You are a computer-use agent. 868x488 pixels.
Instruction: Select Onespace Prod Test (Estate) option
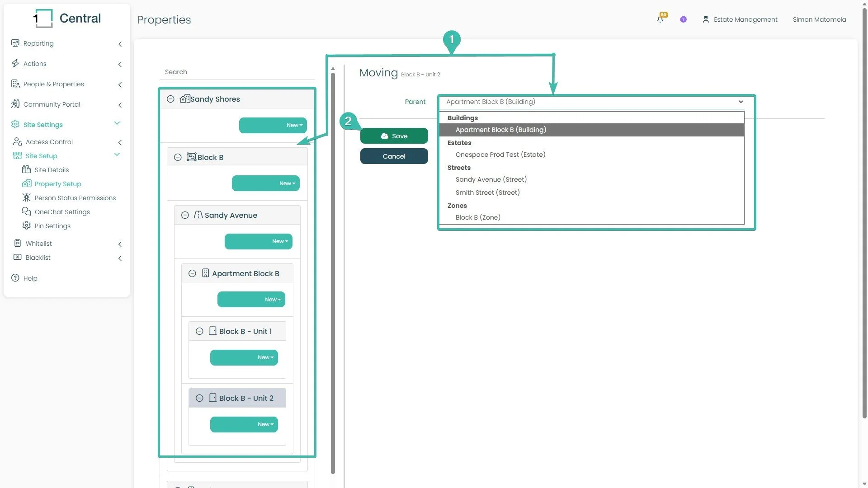tap(591, 155)
